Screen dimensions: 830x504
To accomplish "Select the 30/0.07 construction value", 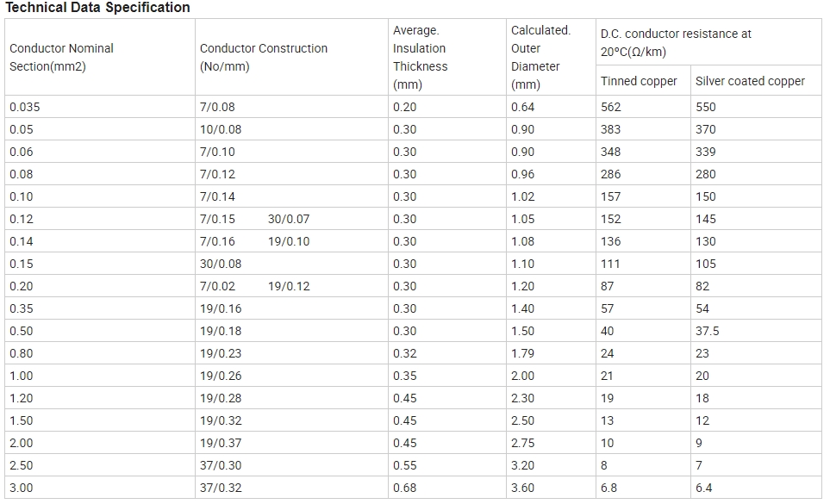I will coord(289,219).
